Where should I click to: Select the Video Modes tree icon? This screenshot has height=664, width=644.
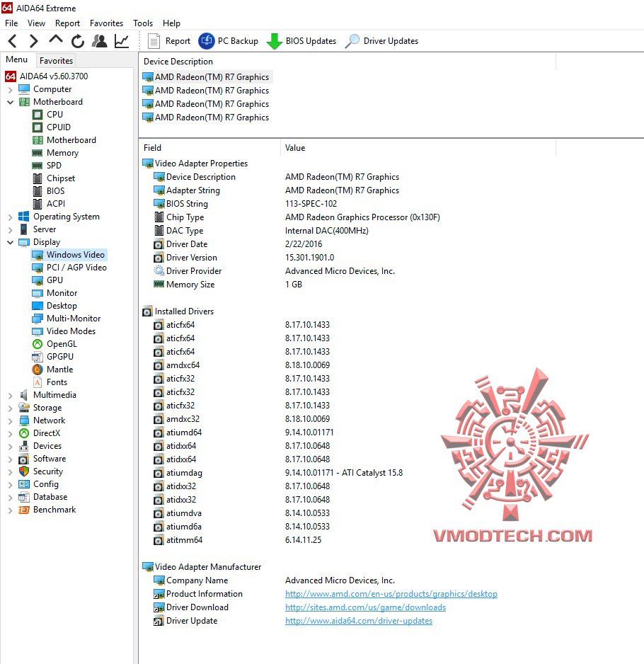38,331
